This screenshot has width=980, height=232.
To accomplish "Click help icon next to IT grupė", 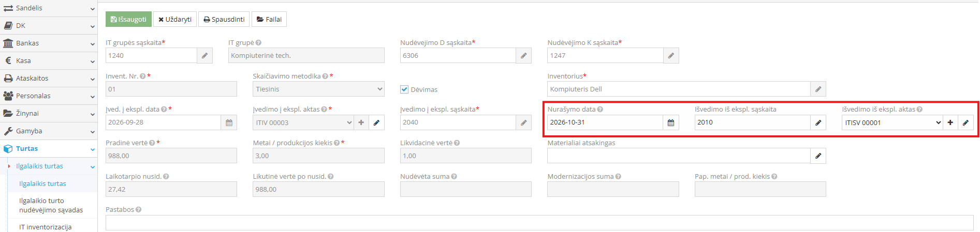I will tap(258, 43).
